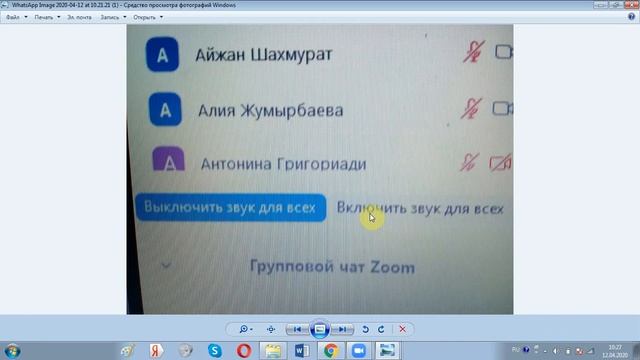Click the camera icon for Айжан Шахмурат

click(x=504, y=52)
